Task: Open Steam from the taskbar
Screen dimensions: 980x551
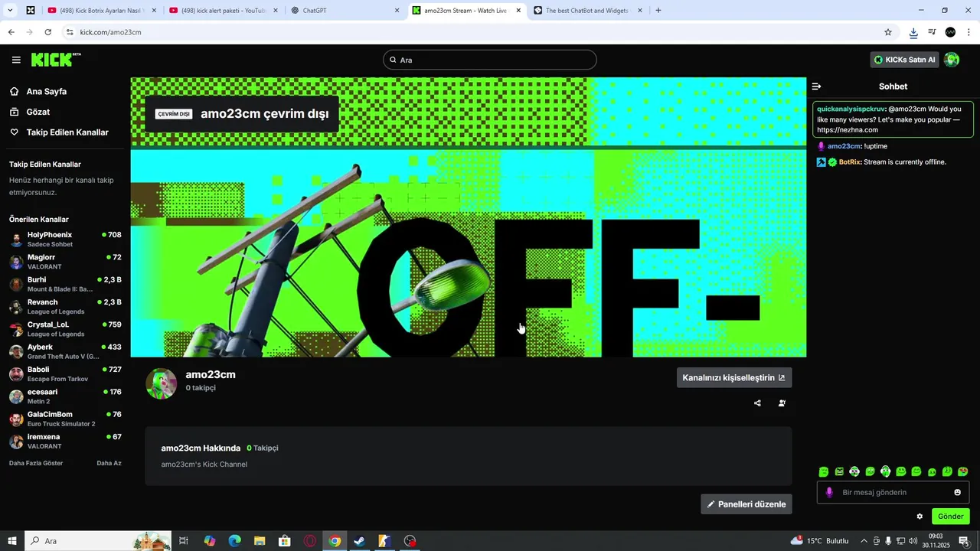Action: (x=359, y=541)
